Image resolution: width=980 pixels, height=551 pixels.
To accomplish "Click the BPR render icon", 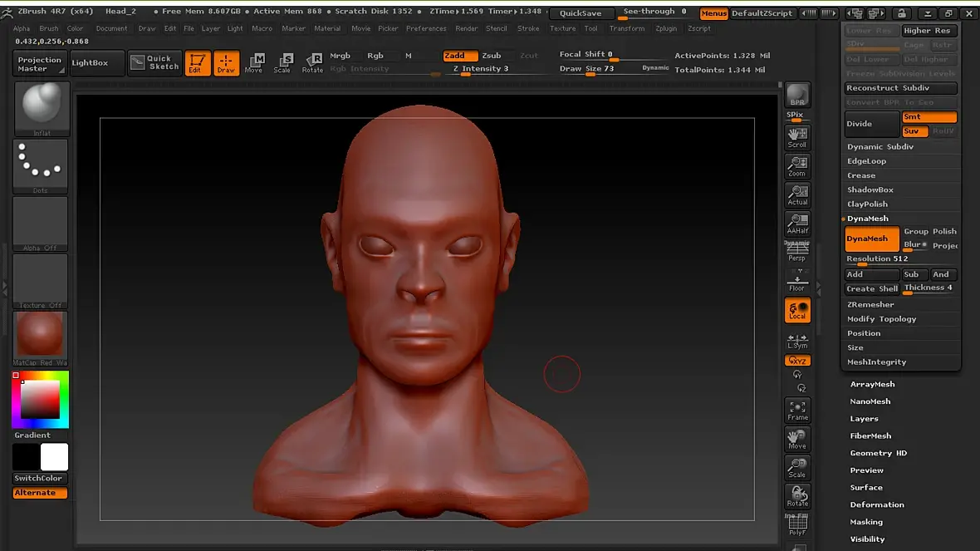I will tap(797, 95).
